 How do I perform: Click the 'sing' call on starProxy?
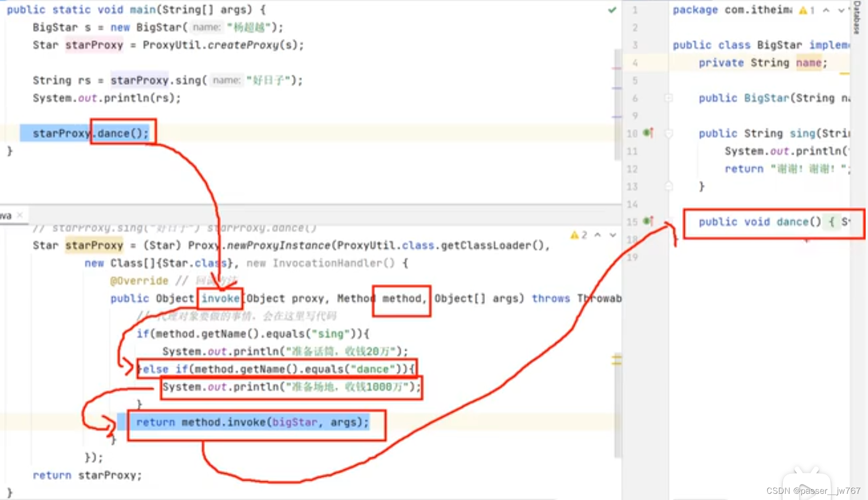[x=188, y=80]
